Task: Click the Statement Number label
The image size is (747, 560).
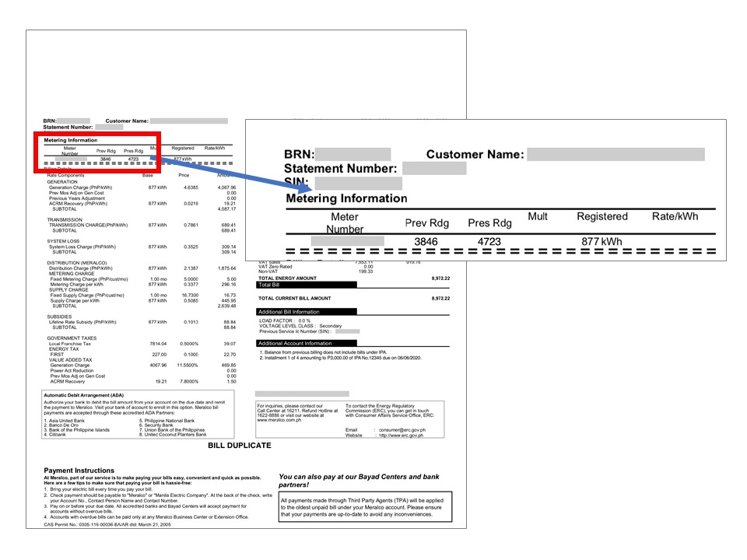Action: click(340, 169)
